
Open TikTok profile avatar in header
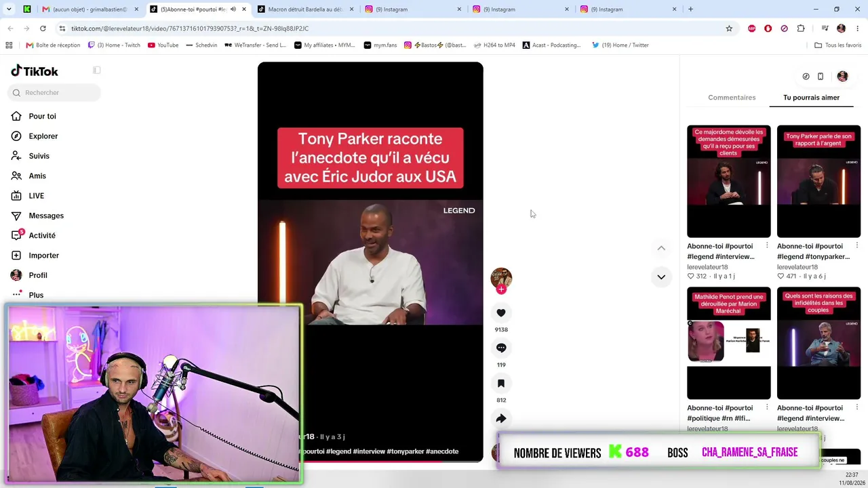coord(842,77)
